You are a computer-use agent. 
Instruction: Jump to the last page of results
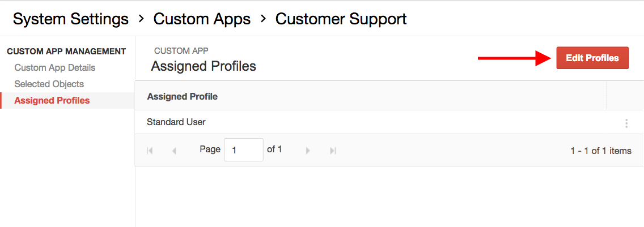coord(333,151)
